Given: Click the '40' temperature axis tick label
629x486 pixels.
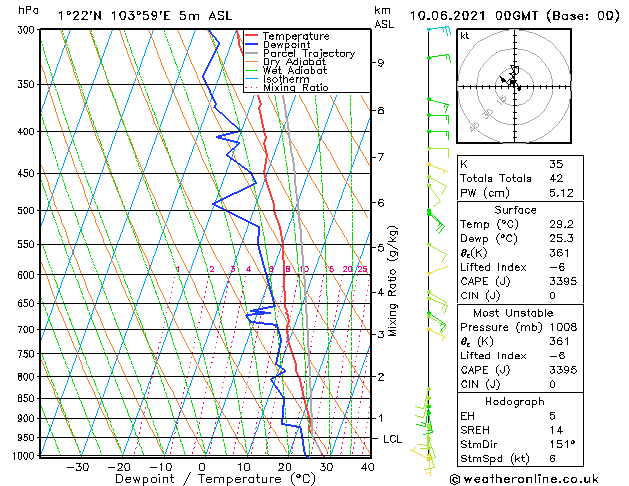Looking at the screenshot, I should tap(367, 467).
